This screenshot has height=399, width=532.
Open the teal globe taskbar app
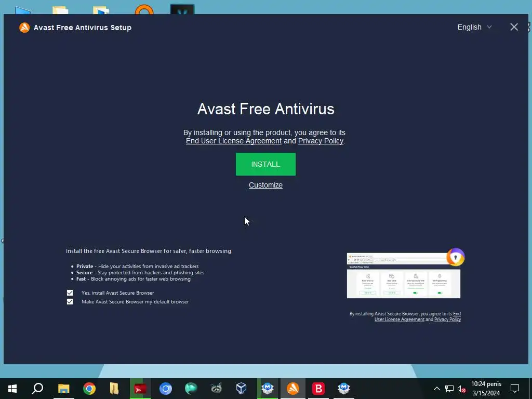[191, 389]
